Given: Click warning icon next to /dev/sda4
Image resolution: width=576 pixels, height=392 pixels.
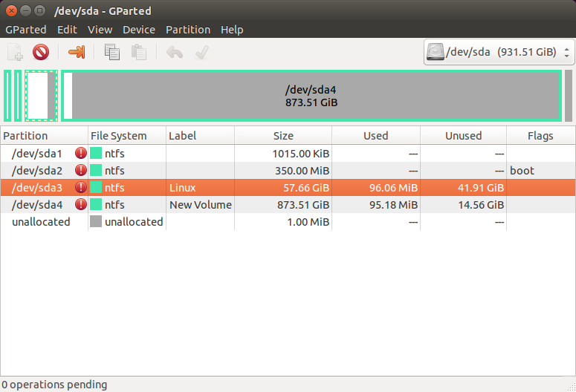Looking at the screenshot, I should [x=81, y=204].
